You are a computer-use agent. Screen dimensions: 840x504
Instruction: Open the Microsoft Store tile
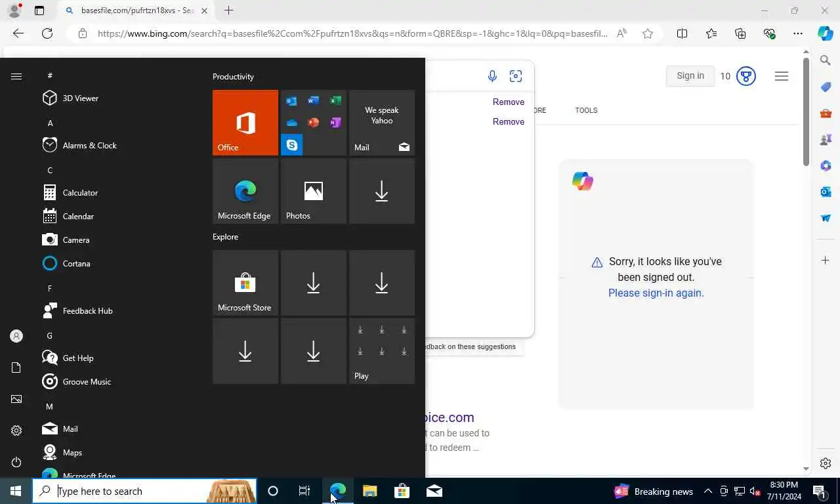[245, 283]
